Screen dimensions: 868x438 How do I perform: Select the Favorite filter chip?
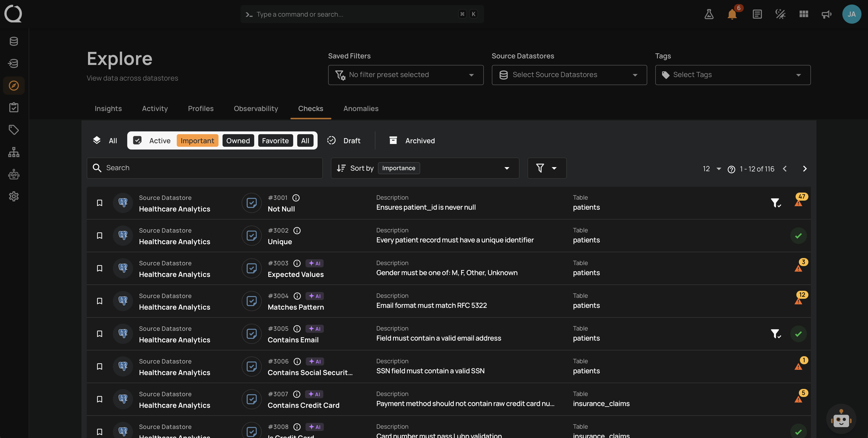pos(275,140)
